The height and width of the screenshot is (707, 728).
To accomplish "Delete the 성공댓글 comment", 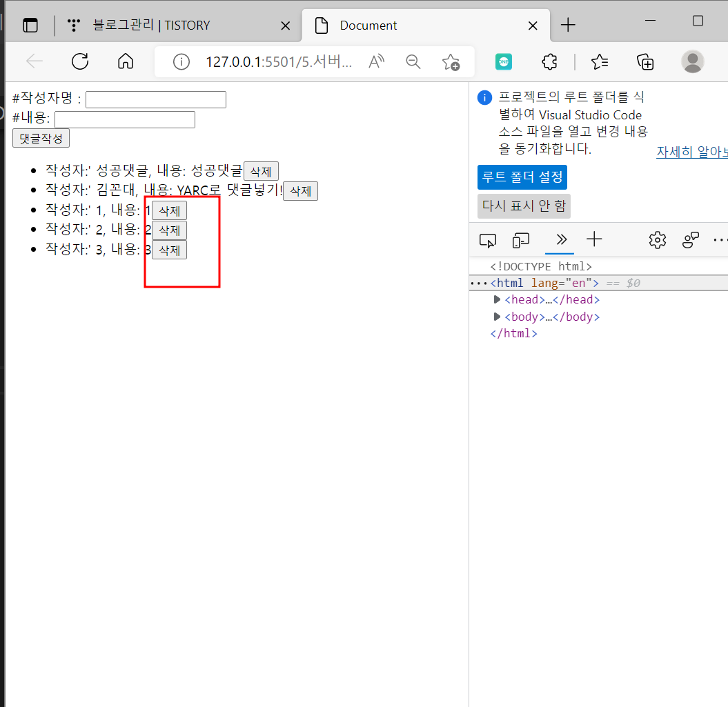I will click(261, 171).
